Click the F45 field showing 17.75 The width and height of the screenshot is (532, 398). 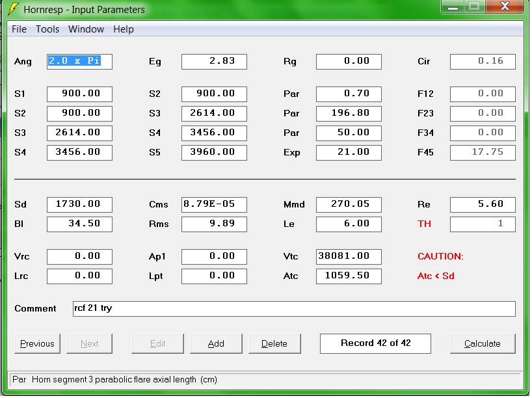tap(483, 153)
